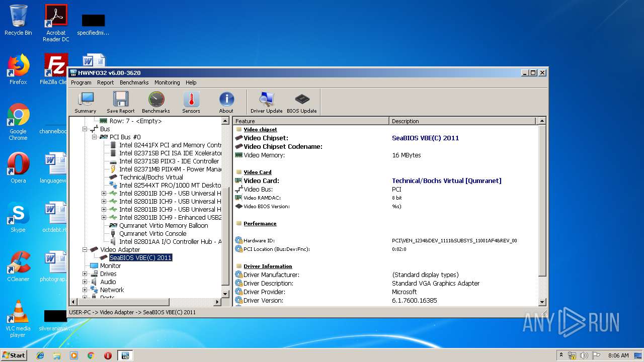Launch Internet Explorer from taskbar
This screenshot has height=362, width=644.
click(x=40, y=355)
